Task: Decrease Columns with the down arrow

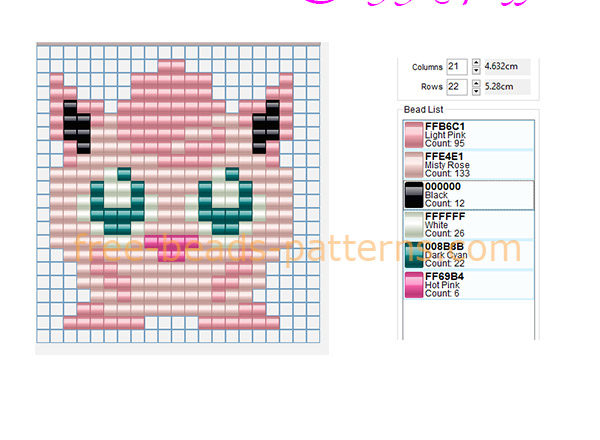Action: coord(476,70)
